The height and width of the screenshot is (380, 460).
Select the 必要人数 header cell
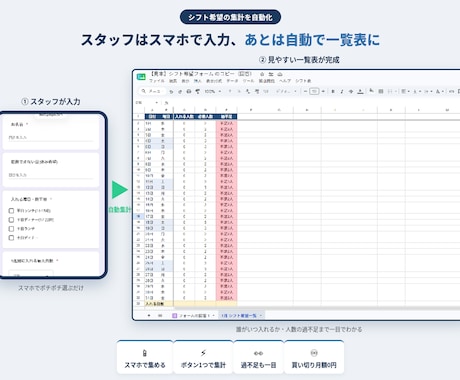(x=205, y=116)
